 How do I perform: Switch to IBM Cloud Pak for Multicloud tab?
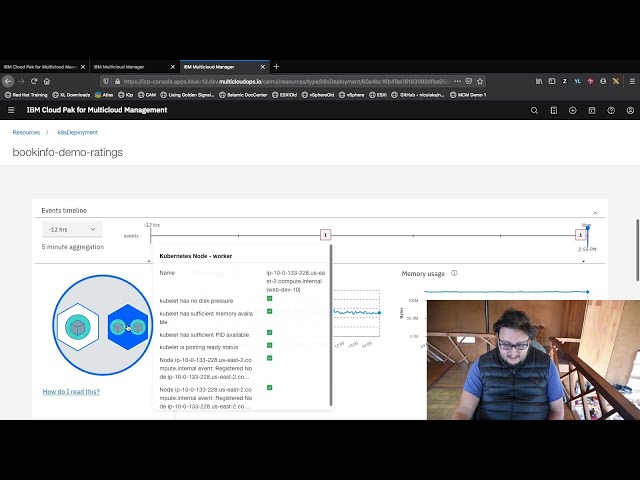(x=40, y=67)
